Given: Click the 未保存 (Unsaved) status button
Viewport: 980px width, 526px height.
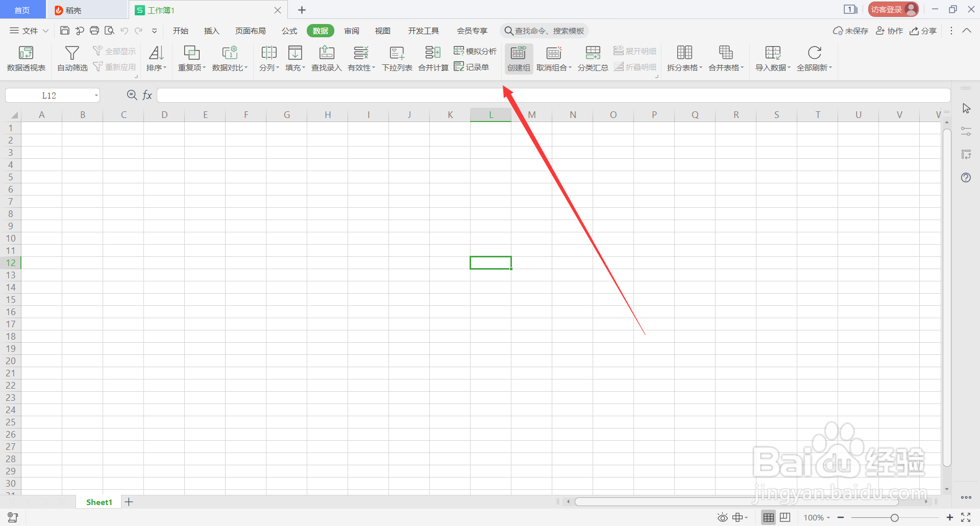Looking at the screenshot, I should point(850,31).
